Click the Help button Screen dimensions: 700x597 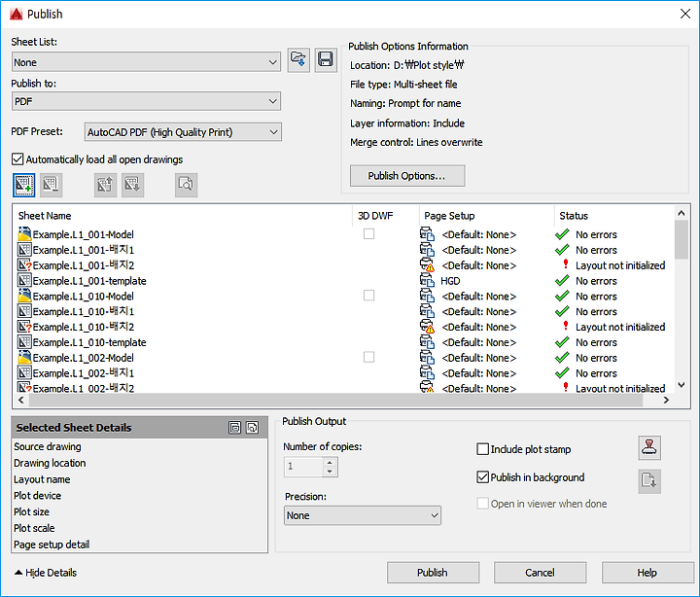point(647,573)
